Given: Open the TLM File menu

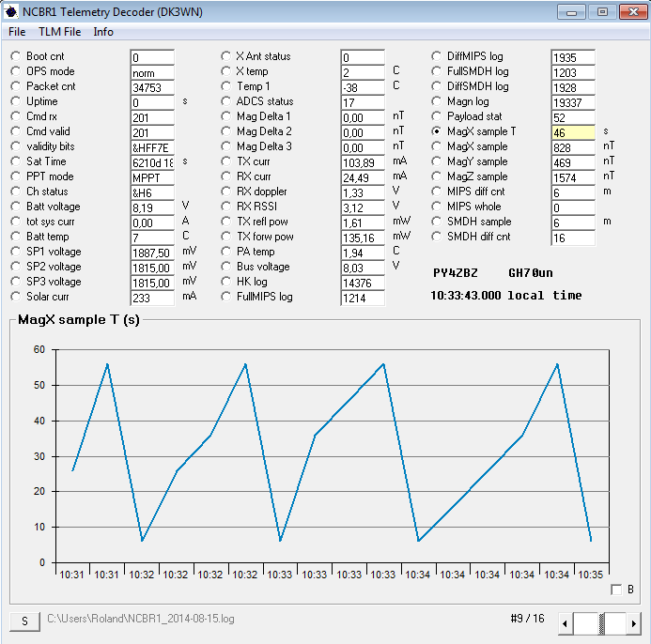Looking at the screenshot, I should tap(59, 32).
